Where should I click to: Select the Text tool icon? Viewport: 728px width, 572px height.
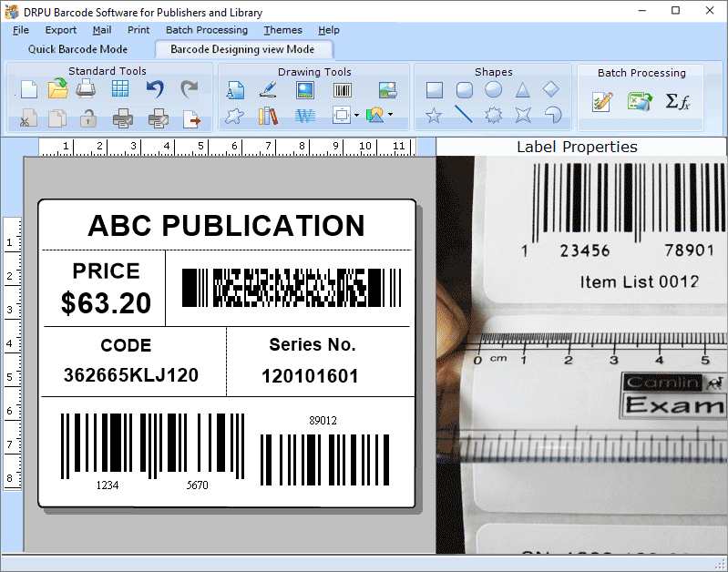tap(235, 90)
